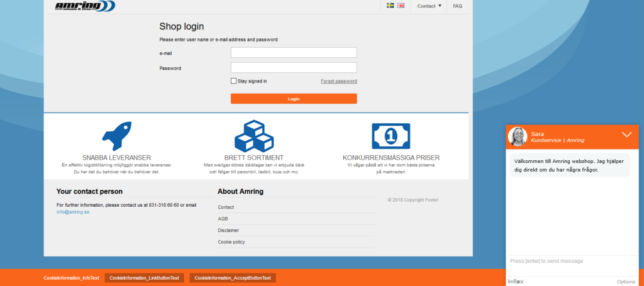Click the info@amring.se email link
The width and height of the screenshot is (644, 286).
pyautogui.click(x=73, y=212)
